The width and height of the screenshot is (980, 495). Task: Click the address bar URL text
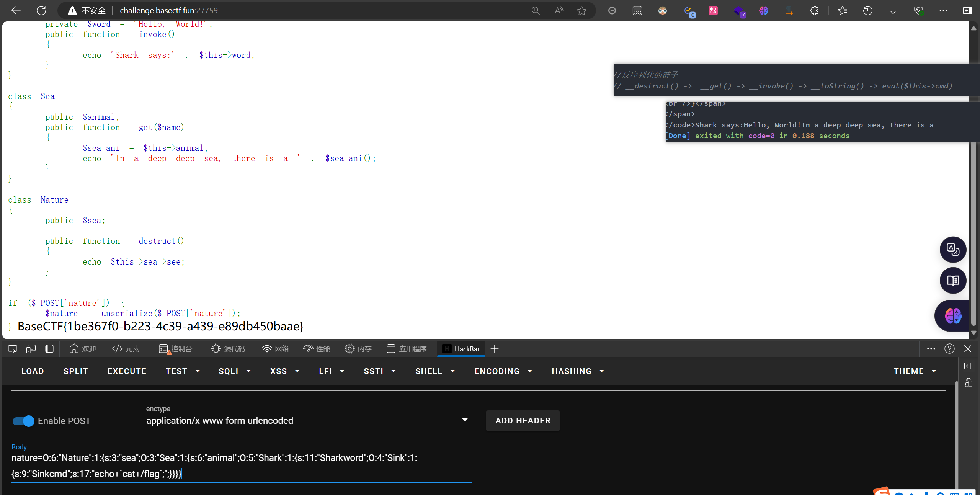pos(169,10)
